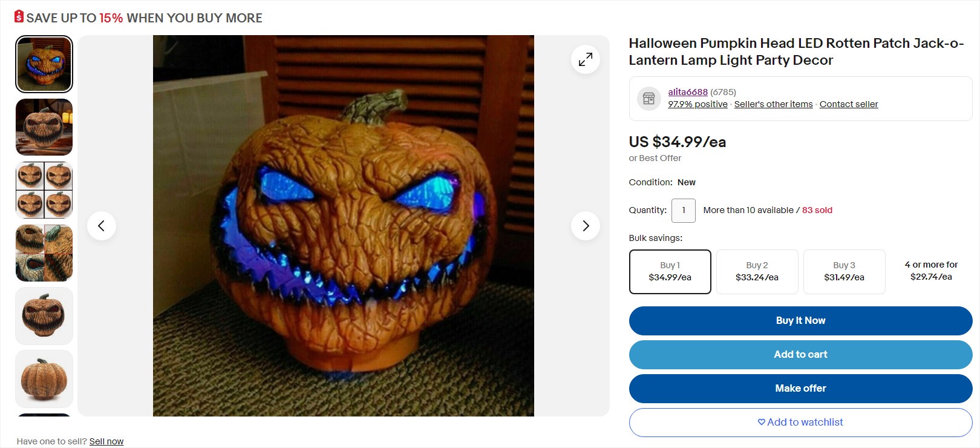980x448 pixels.
Task: Click the Add to cart button
Action: pyautogui.click(x=801, y=355)
